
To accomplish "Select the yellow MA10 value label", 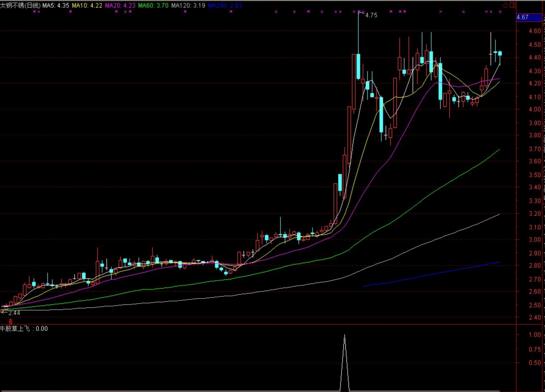I will click(87, 6).
